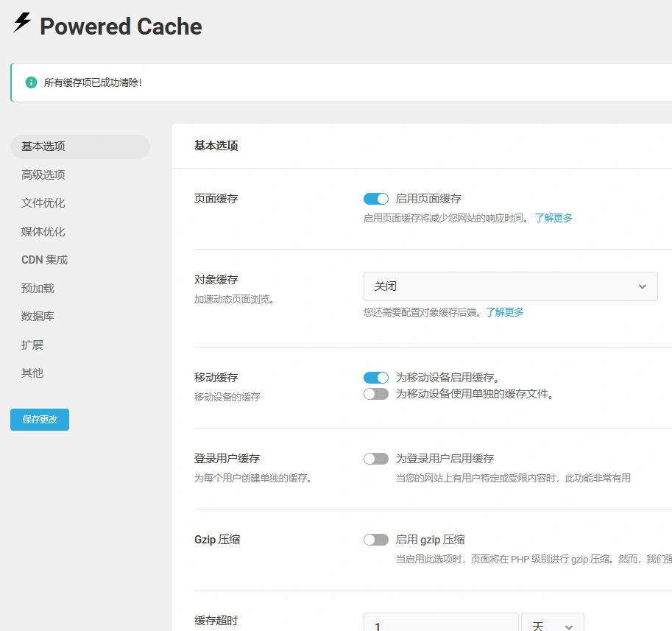The width and height of the screenshot is (672, 631).
Task: Open the 数据库 section
Action: tap(38, 316)
